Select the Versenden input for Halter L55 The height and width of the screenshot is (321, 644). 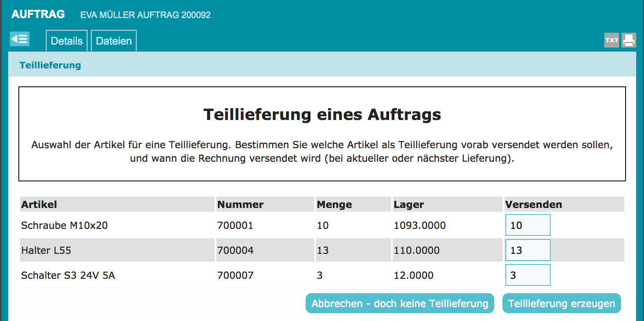click(528, 250)
